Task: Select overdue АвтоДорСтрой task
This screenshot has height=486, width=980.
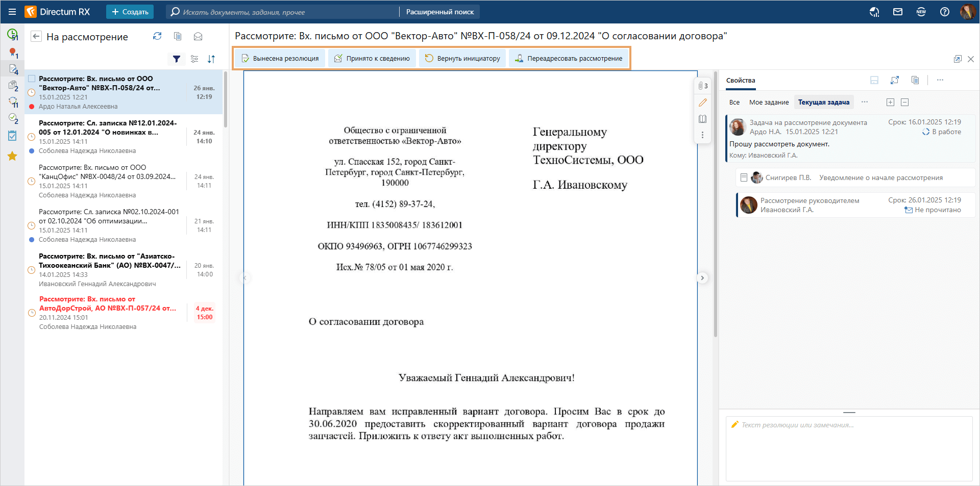Action: point(124,313)
